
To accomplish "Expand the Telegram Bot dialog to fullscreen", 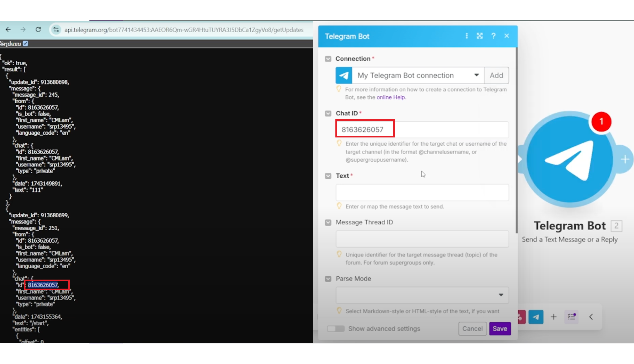I will [x=480, y=36].
